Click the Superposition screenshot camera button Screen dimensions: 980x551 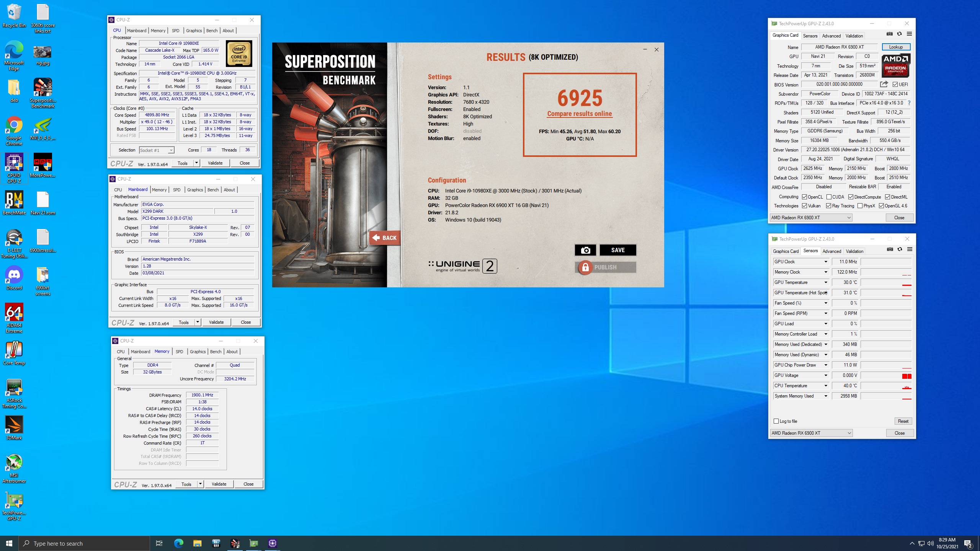585,250
